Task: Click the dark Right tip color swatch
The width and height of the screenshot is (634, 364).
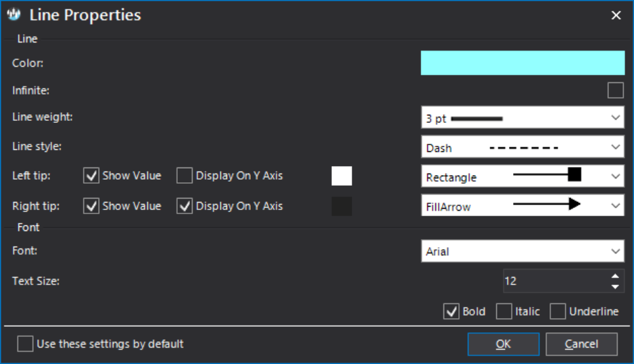Action: point(341,206)
